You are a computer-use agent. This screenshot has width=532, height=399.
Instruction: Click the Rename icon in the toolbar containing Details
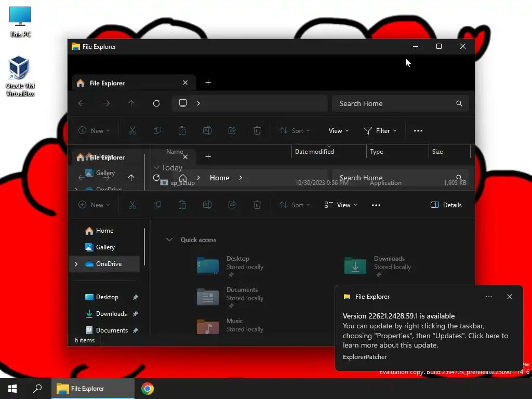(207, 205)
